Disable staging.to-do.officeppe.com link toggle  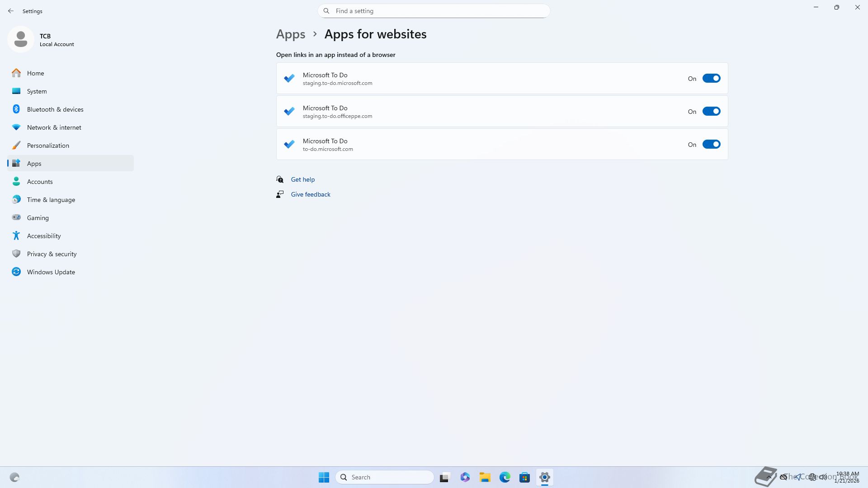(711, 112)
